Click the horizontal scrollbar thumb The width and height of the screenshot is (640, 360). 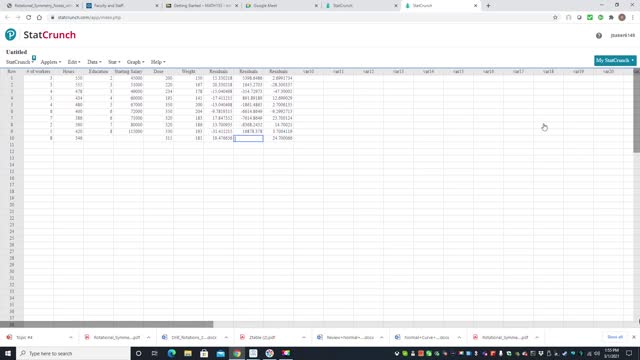tap(107, 324)
